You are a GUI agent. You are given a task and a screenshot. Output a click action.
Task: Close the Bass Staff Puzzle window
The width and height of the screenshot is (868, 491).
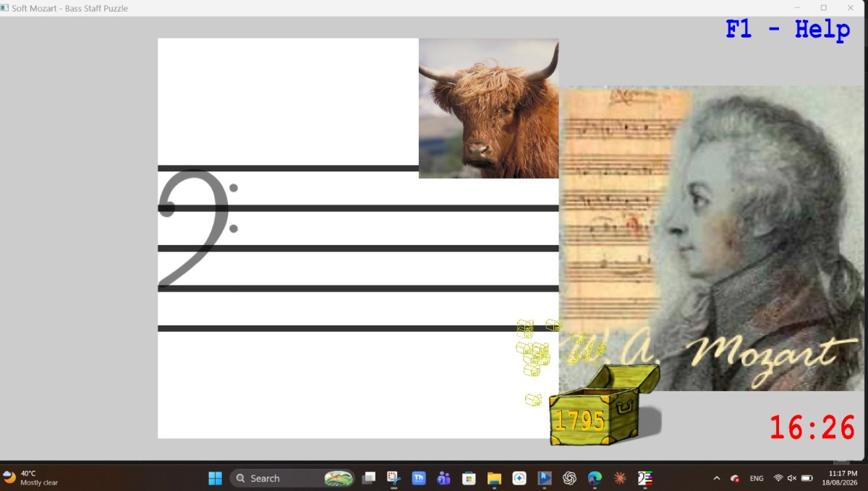pos(851,8)
